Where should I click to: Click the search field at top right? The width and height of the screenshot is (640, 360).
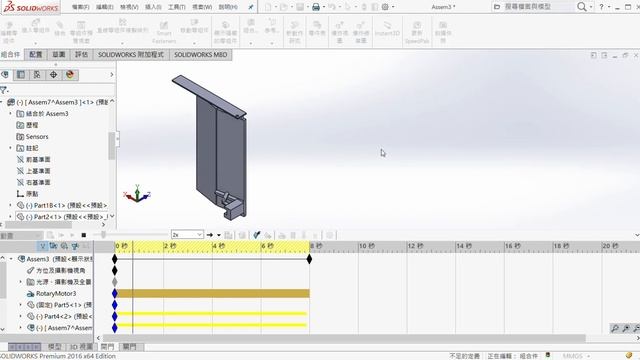tap(534, 7)
